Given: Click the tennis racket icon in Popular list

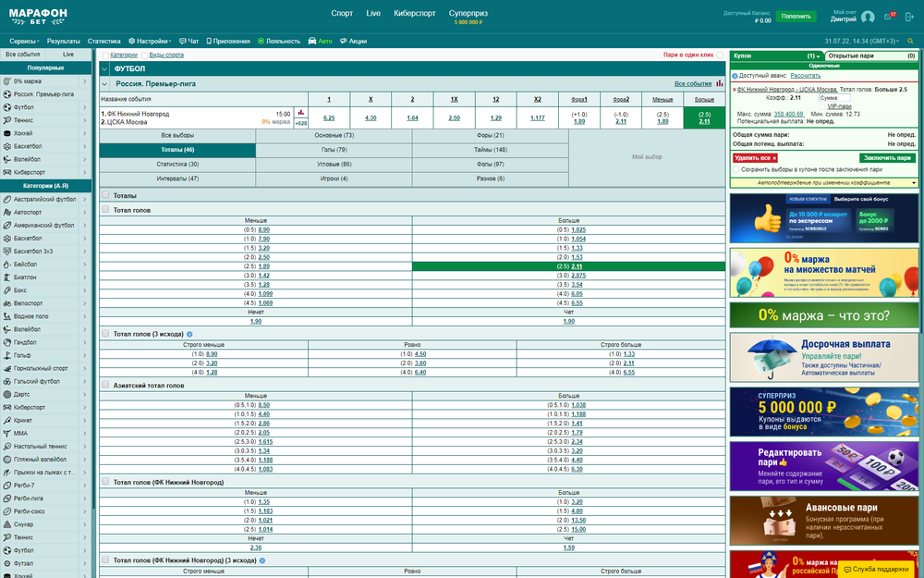Looking at the screenshot, I should (x=7, y=120).
